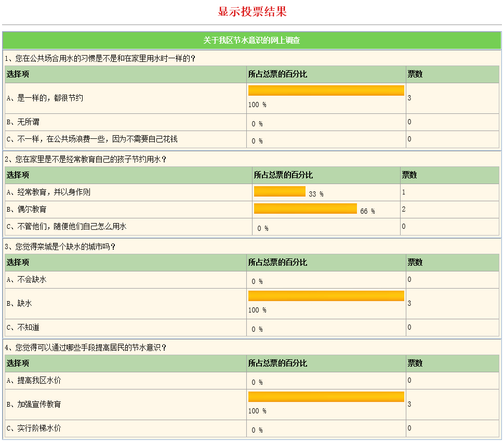
Task: Click the red title 显示投票结果
Action: tap(252, 11)
